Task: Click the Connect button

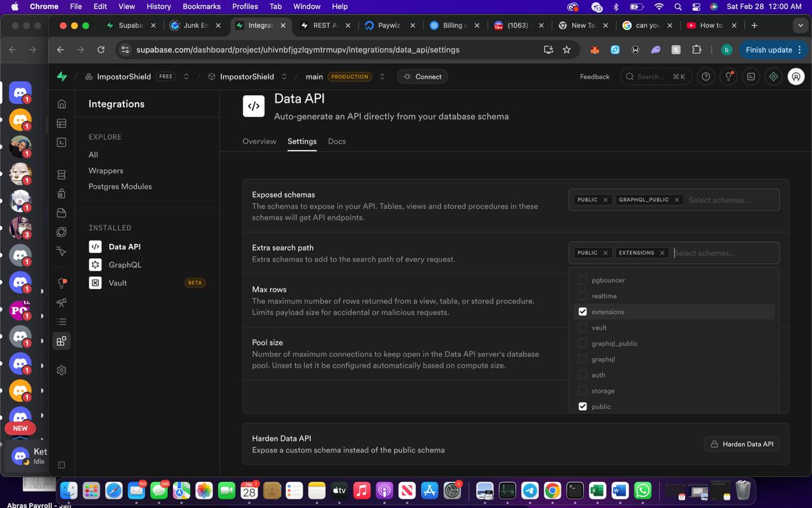Action: (422, 77)
